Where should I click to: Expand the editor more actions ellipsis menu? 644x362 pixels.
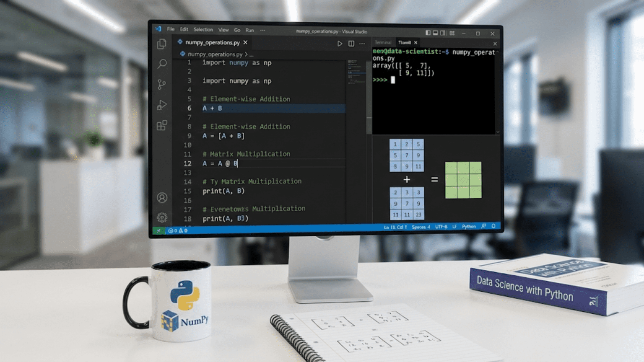click(362, 43)
